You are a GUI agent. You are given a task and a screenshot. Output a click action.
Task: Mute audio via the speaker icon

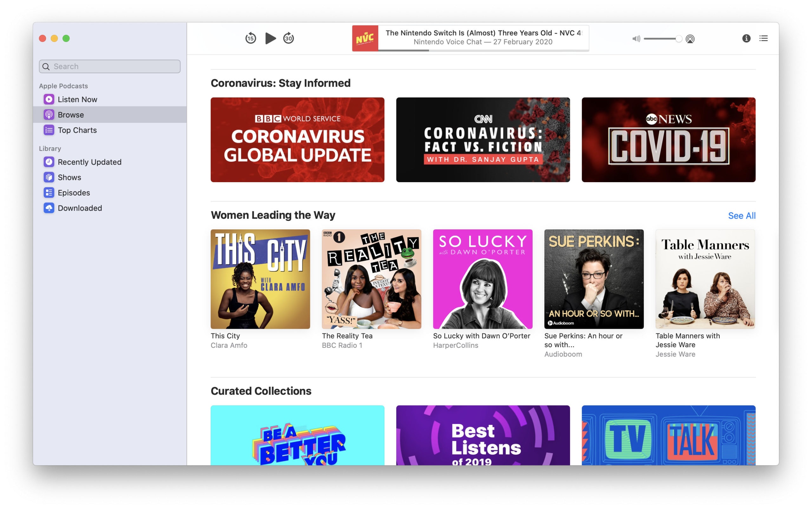coord(636,39)
